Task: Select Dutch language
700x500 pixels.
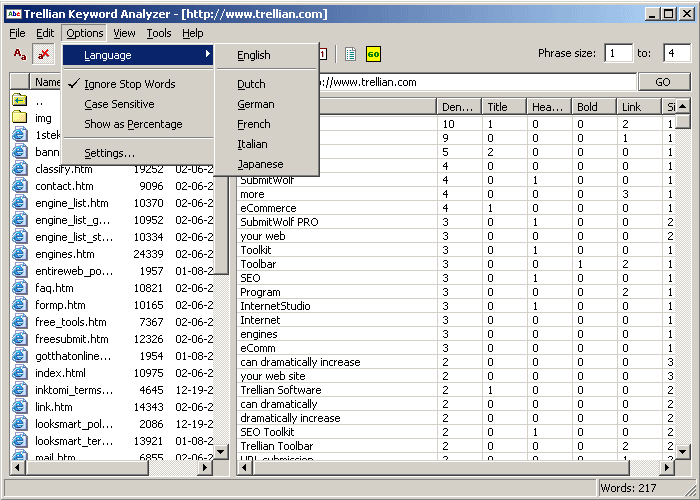Action: [x=267, y=84]
